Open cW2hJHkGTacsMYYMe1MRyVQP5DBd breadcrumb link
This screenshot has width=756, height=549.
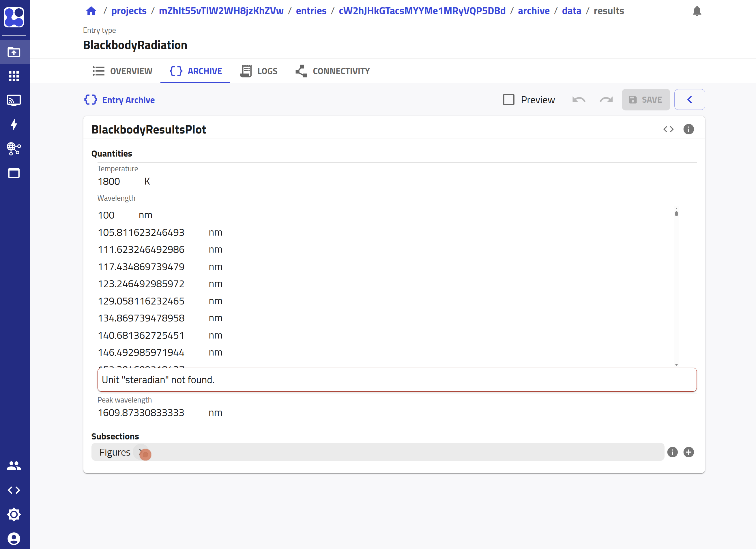point(422,11)
